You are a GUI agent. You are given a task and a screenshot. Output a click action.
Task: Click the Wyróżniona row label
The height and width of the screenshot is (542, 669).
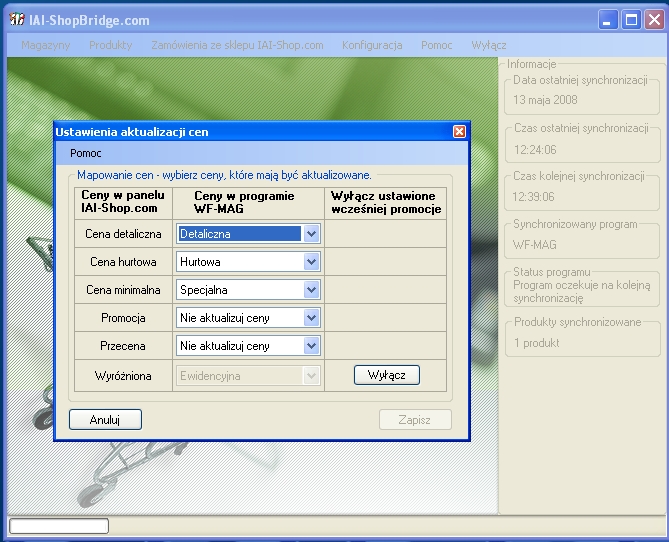click(123, 376)
